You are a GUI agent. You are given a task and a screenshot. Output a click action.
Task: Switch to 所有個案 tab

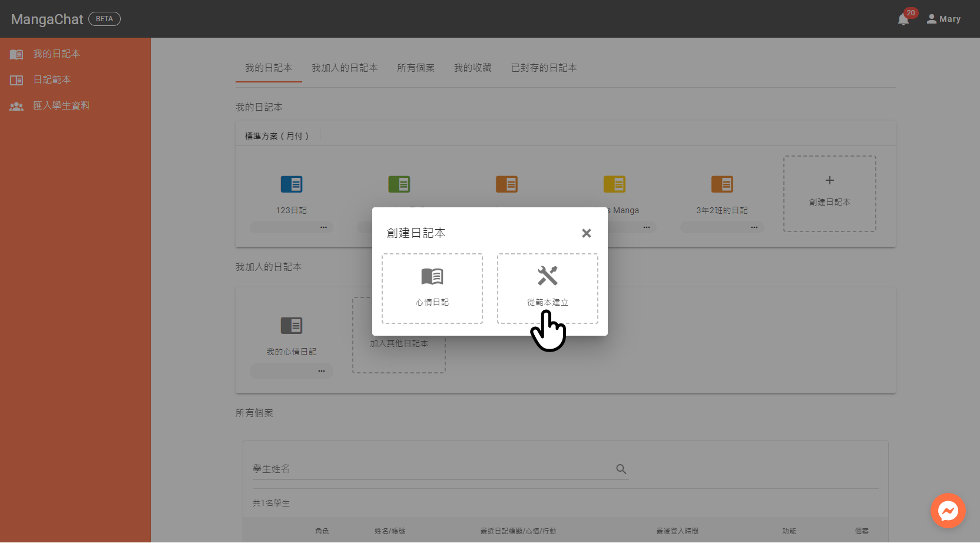(x=416, y=68)
